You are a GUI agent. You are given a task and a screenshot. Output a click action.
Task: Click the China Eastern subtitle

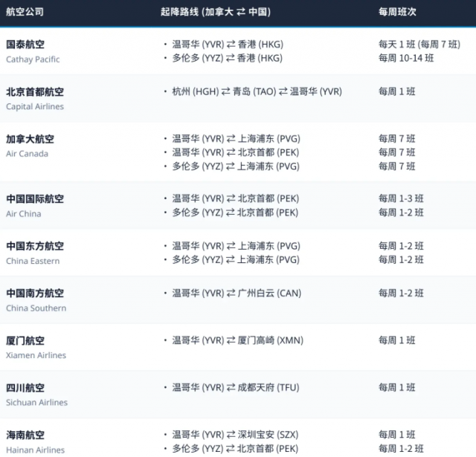(33, 261)
